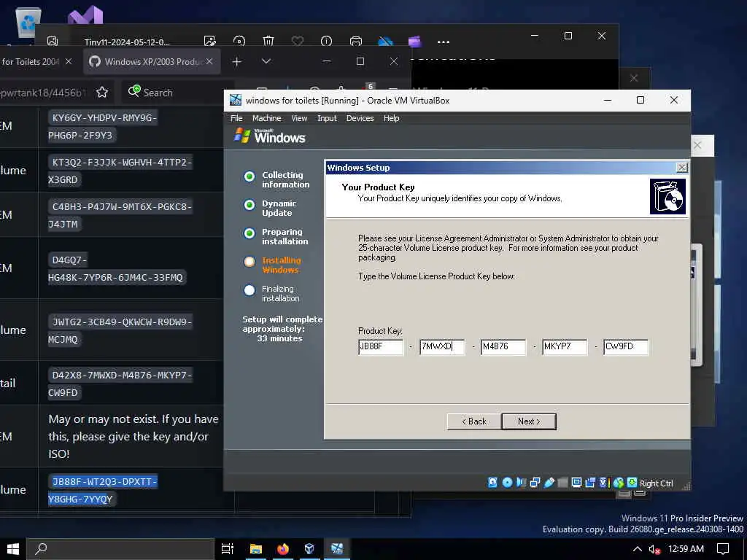The image size is (747, 560).
Task: Open VirtualBox Input menu
Action: [327, 118]
